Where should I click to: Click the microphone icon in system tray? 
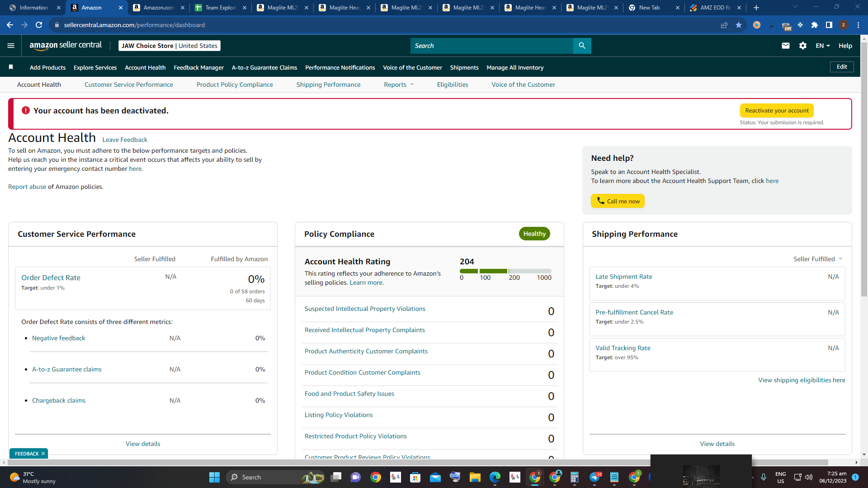tap(764, 477)
